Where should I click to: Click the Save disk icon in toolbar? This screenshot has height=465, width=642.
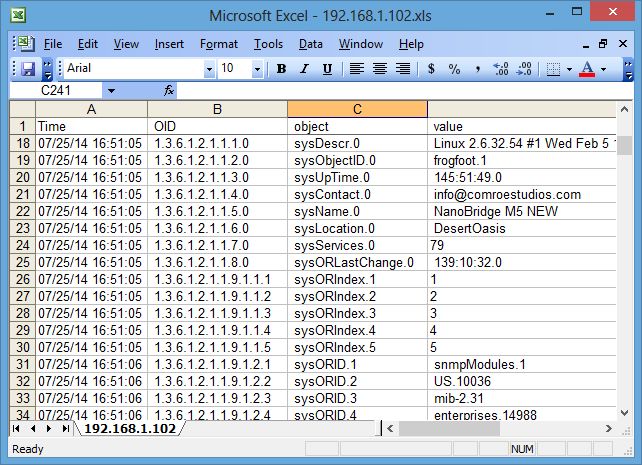[28, 69]
